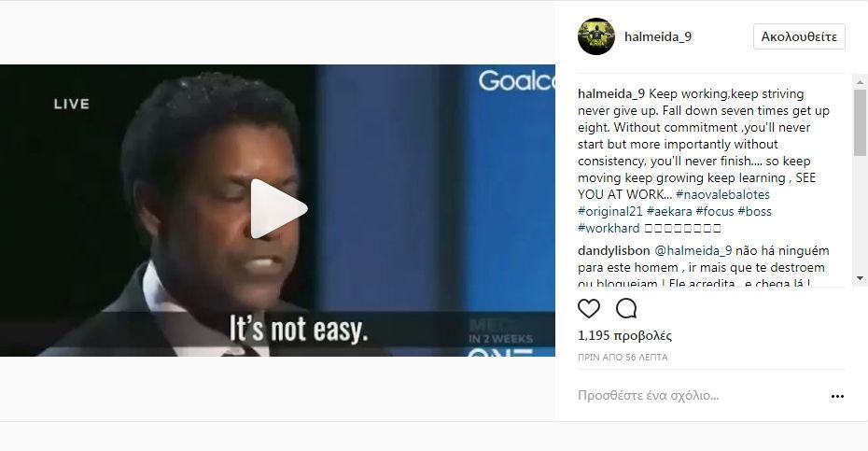The width and height of the screenshot is (868, 451).
Task: Open halmeida_9 username in post header
Action: point(658,36)
